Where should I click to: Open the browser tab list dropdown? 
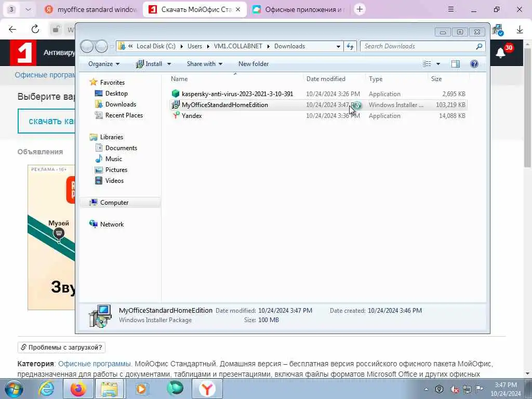pos(28,9)
